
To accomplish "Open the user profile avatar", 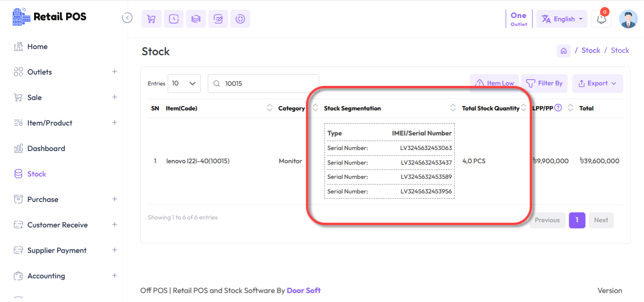I will 628,19.
